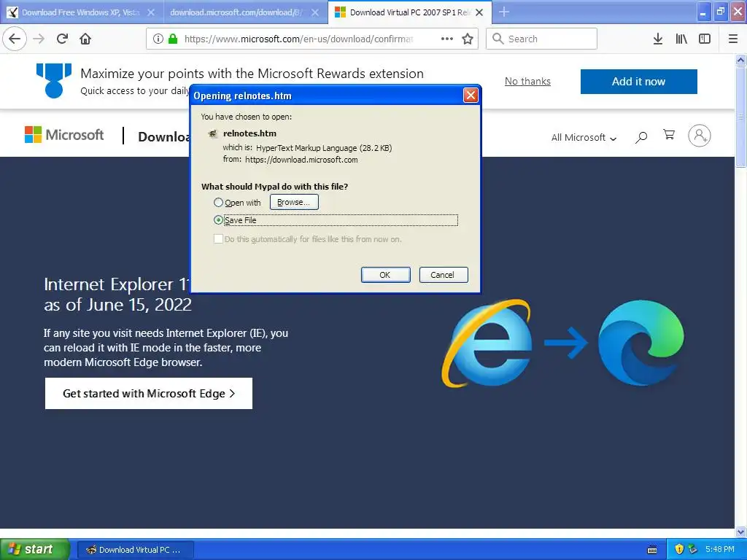Open on-screen keyboard icon in taskbar
Screen dimensions: 747x560
(x=652, y=550)
